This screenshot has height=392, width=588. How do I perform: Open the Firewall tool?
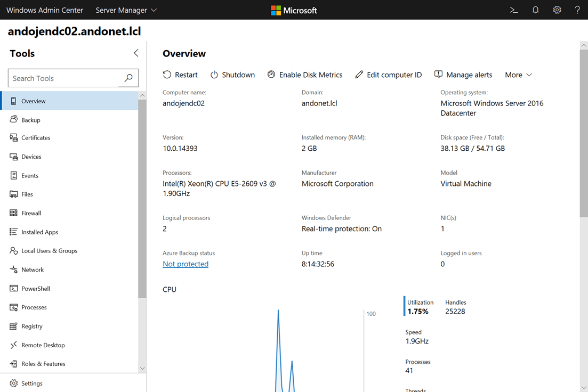(70, 213)
